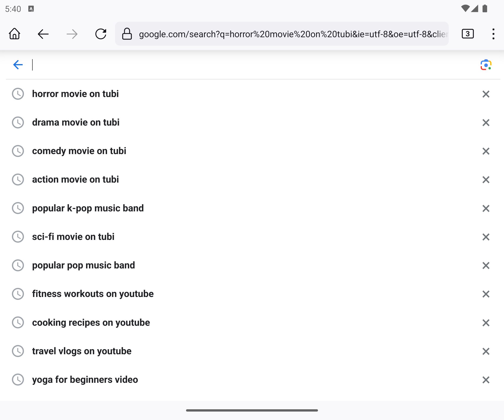Remove 'travel vlogs on youtube' from history

pos(486,351)
